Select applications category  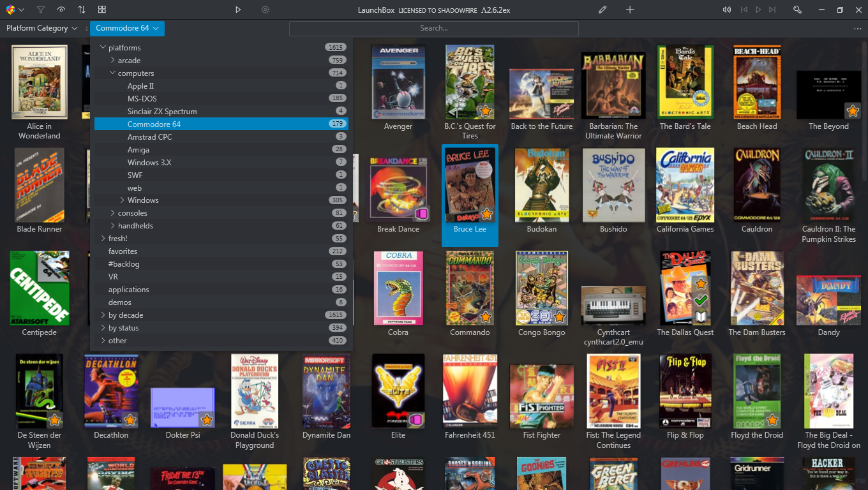pos(221,290)
